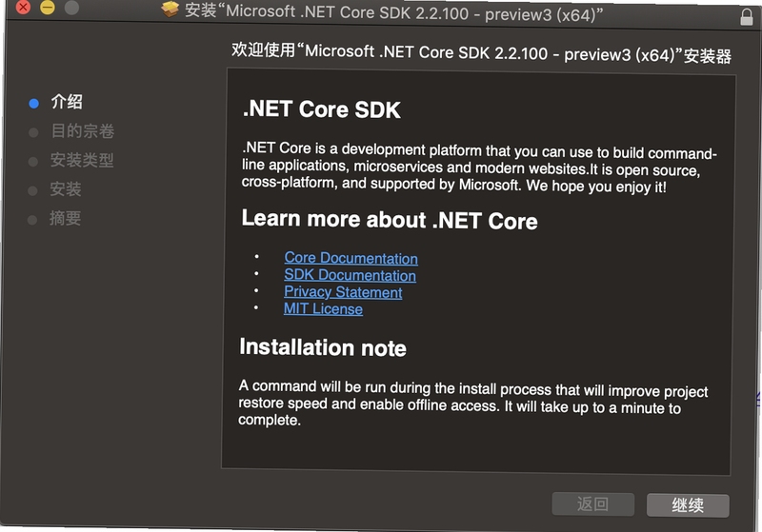Open the Privacy Statement link
This screenshot has width=762, height=532.
pos(343,292)
